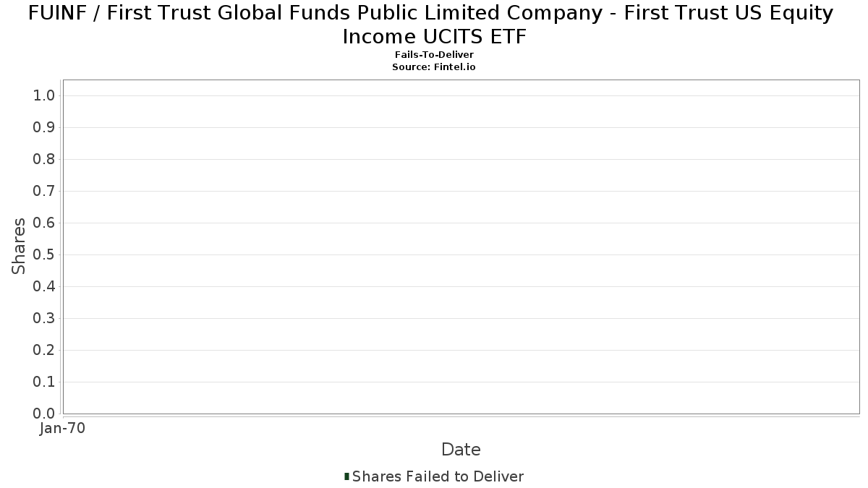The image size is (868, 488).
Task: Click the 1.0 y-axis tick label
Action: click(x=44, y=96)
